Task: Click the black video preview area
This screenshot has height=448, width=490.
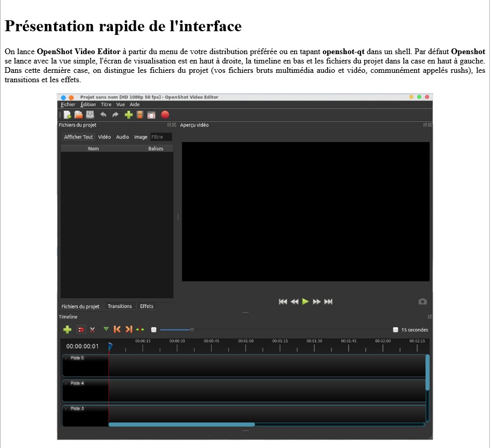Action: 306,212
